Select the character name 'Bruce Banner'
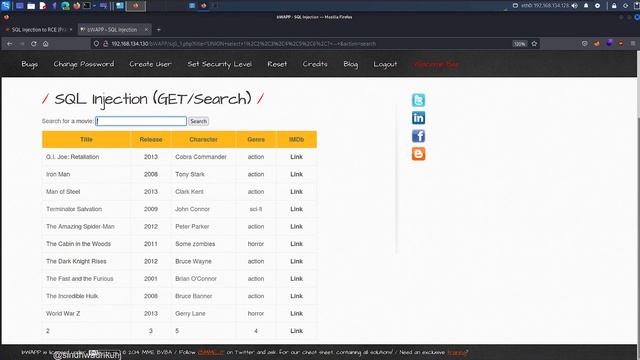Viewport: 640px width, 360px height. pyautogui.click(x=193, y=296)
